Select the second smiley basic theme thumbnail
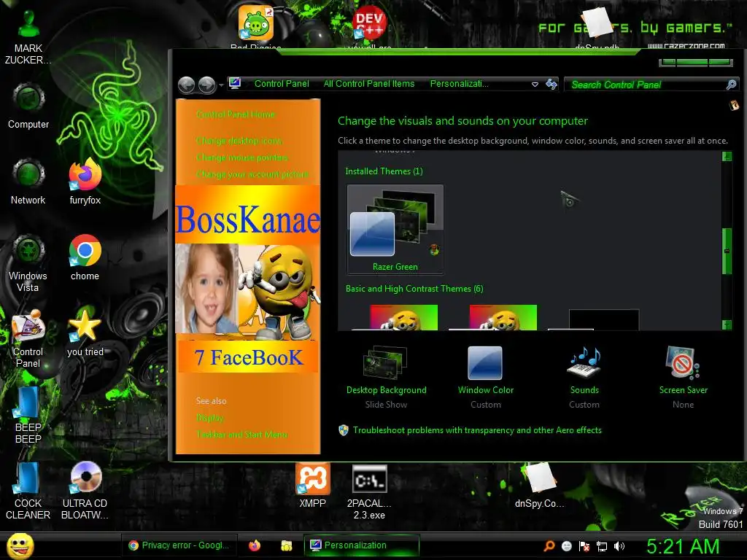This screenshot has height=560, width=747. (x=493, y=317)
